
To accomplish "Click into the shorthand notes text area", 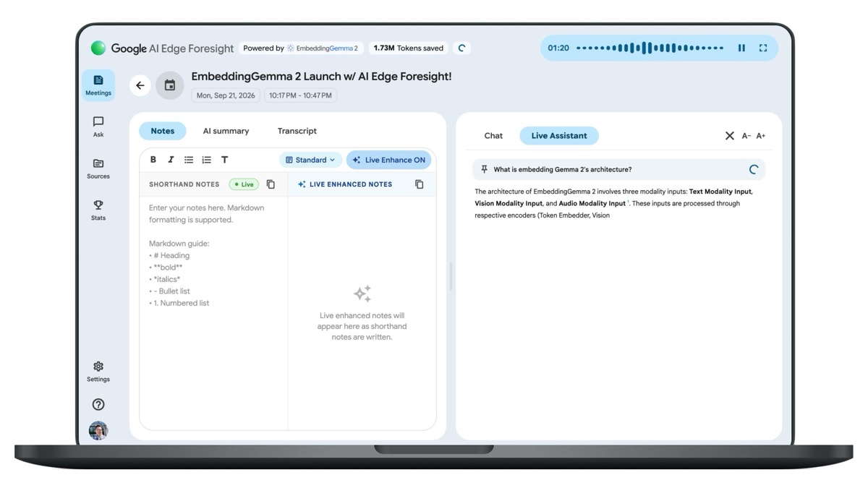I will tap(213, 313).
